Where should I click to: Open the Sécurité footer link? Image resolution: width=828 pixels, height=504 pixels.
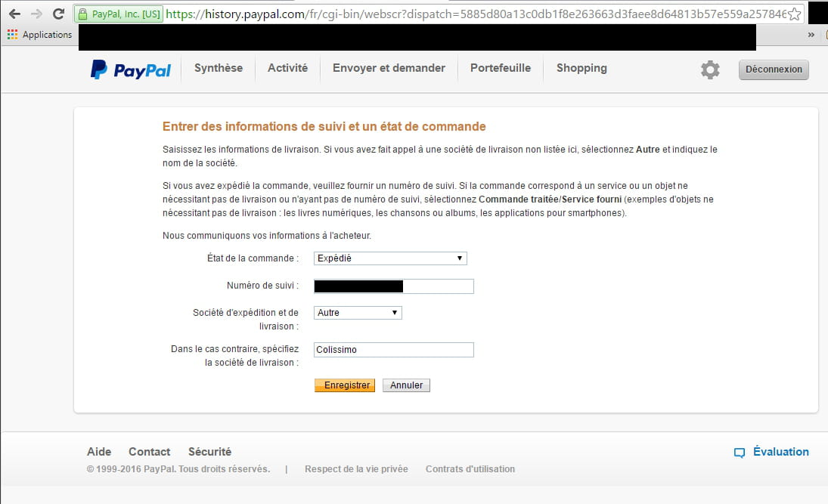pos(209,452)
